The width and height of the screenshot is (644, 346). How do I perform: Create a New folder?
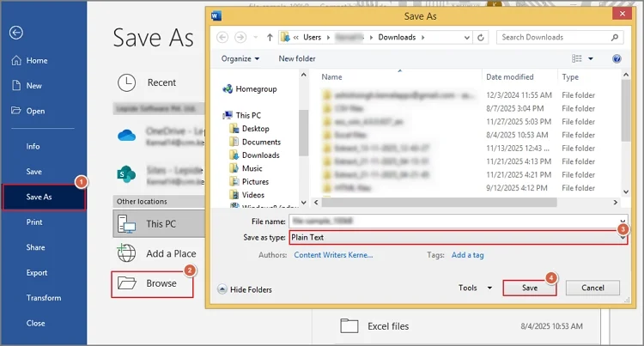coord(297,58)
